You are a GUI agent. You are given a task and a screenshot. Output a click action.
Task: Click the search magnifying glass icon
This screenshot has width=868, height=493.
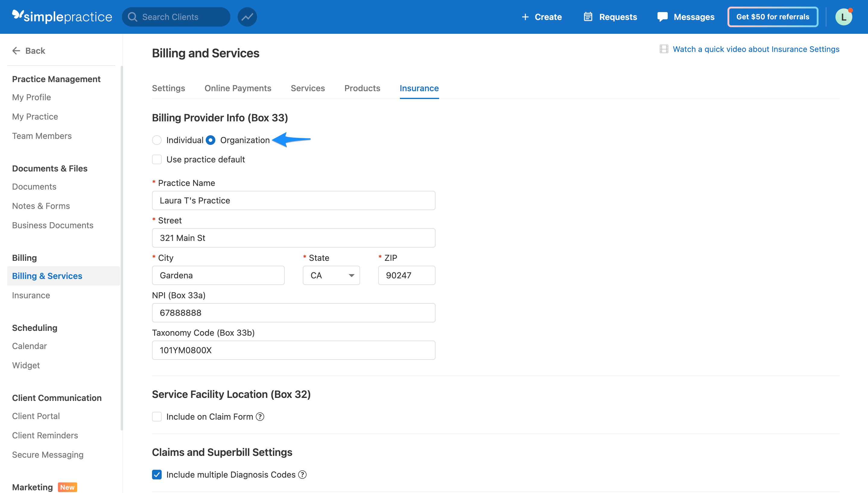133,17
